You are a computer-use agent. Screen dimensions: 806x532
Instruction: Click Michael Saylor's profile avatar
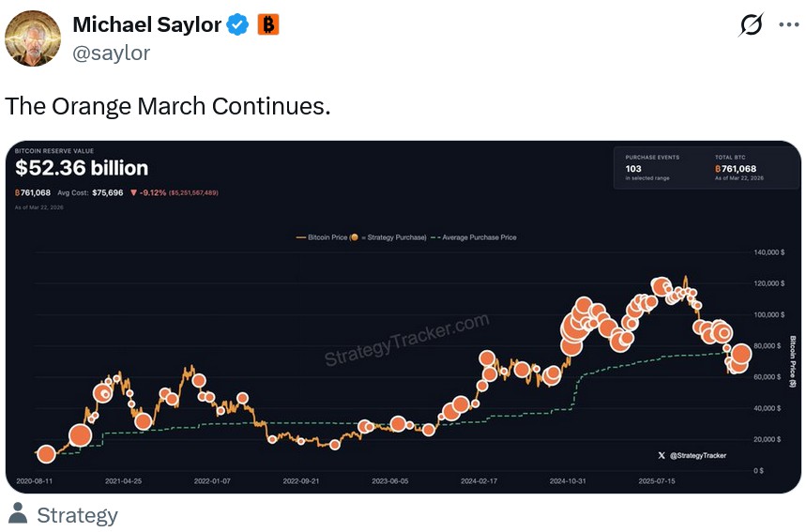point(33,37)
